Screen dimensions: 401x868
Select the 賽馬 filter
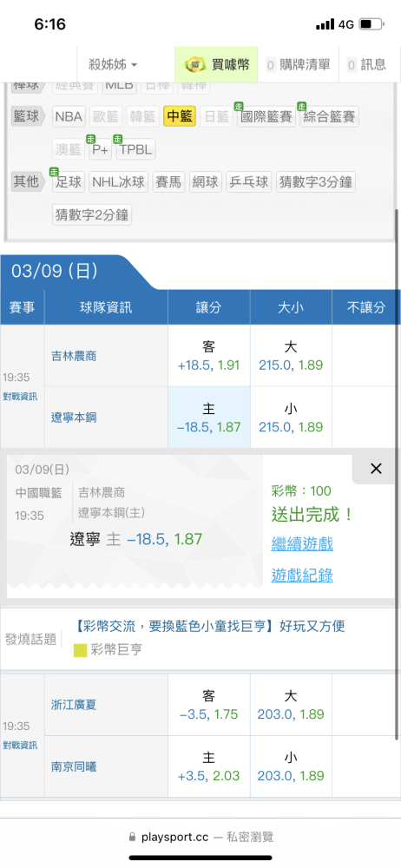[x=169, y=182]
